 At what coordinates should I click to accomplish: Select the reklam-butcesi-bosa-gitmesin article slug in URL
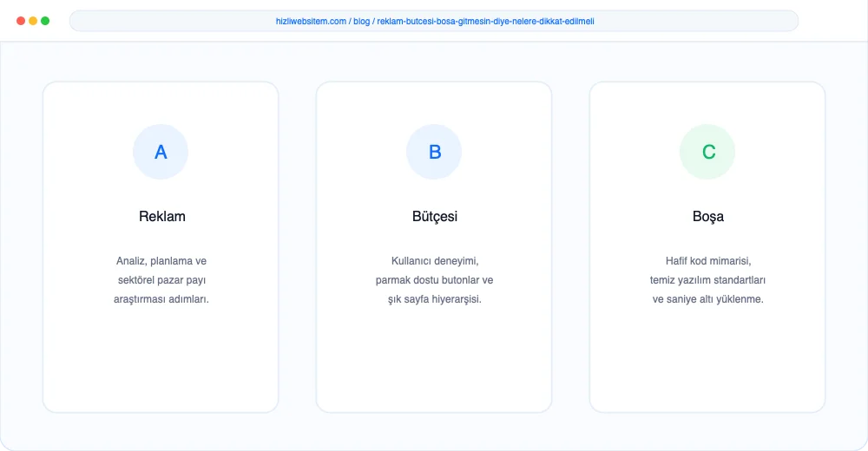(x=485, y=22)
